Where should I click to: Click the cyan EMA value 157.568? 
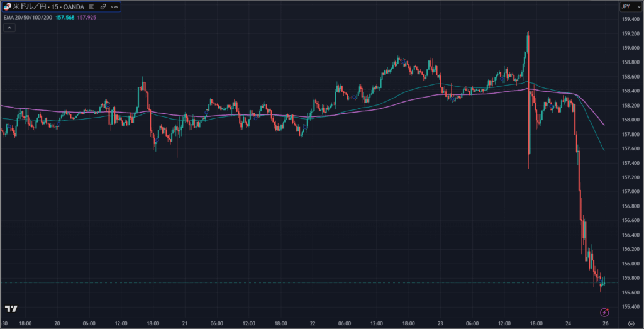[65, 17]
